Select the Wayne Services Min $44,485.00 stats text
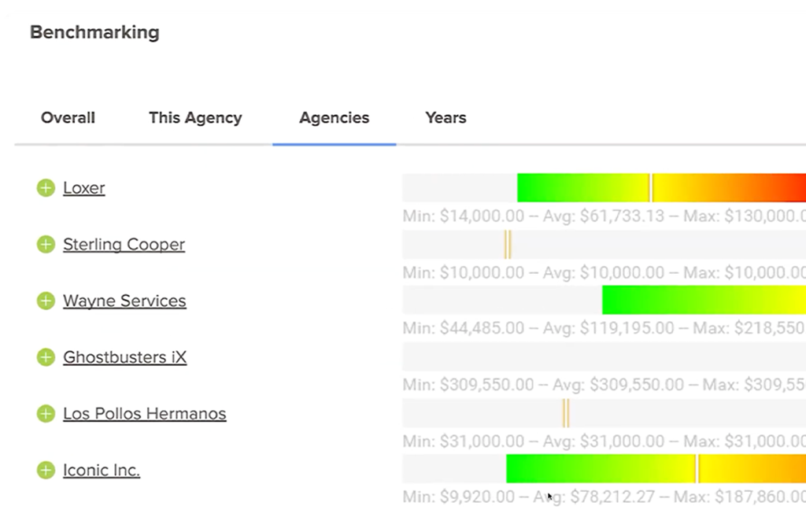The width and height of the screenshot is (806, 532). pos(604,328)
